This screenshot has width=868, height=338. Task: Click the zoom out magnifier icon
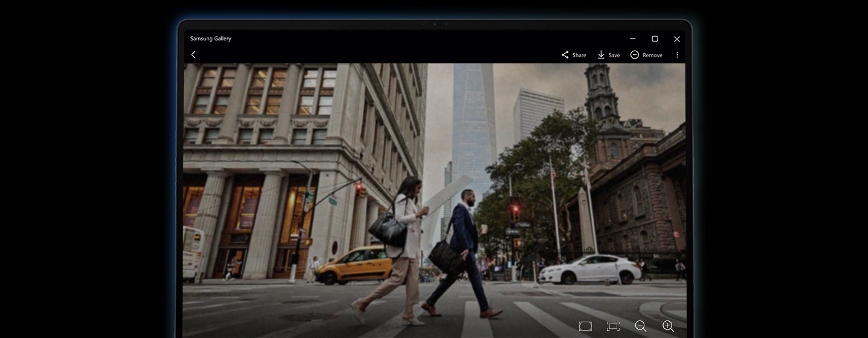(641, 327)
